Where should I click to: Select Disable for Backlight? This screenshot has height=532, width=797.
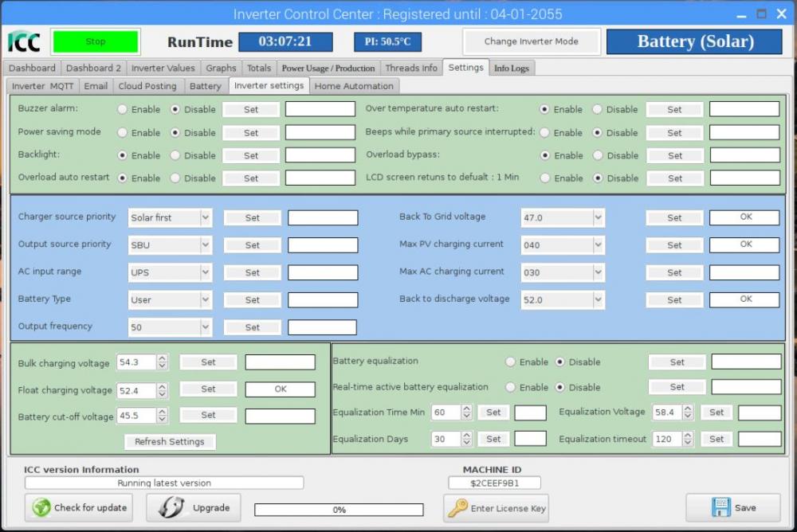175,155
